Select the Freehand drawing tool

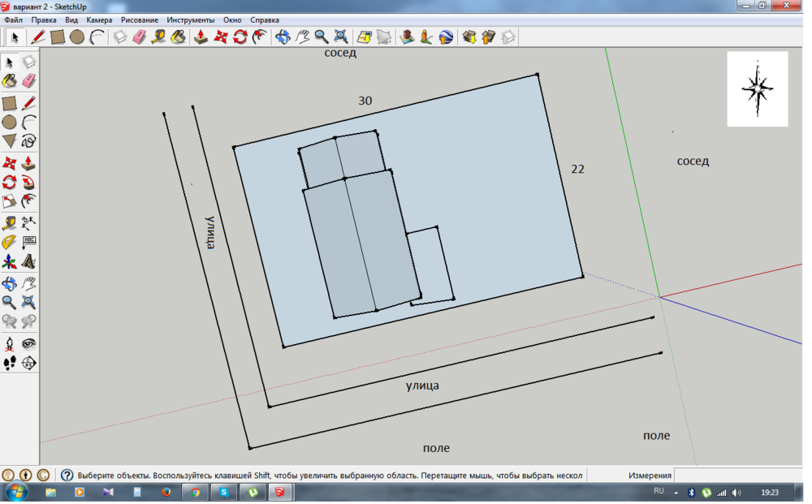[29, 142]
